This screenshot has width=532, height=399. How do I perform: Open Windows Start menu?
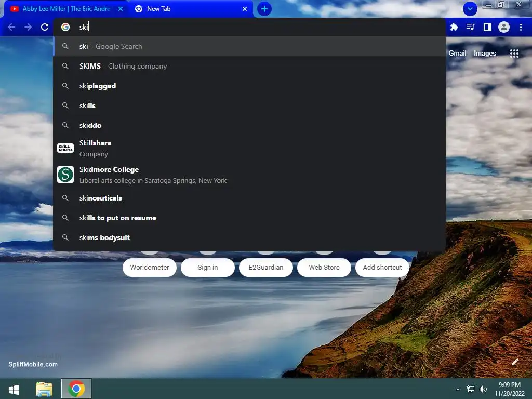[x=14, y=389]
